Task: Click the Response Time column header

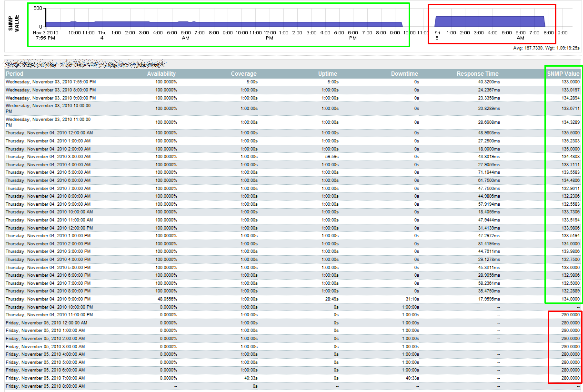Action: click(x=478, y=74)
